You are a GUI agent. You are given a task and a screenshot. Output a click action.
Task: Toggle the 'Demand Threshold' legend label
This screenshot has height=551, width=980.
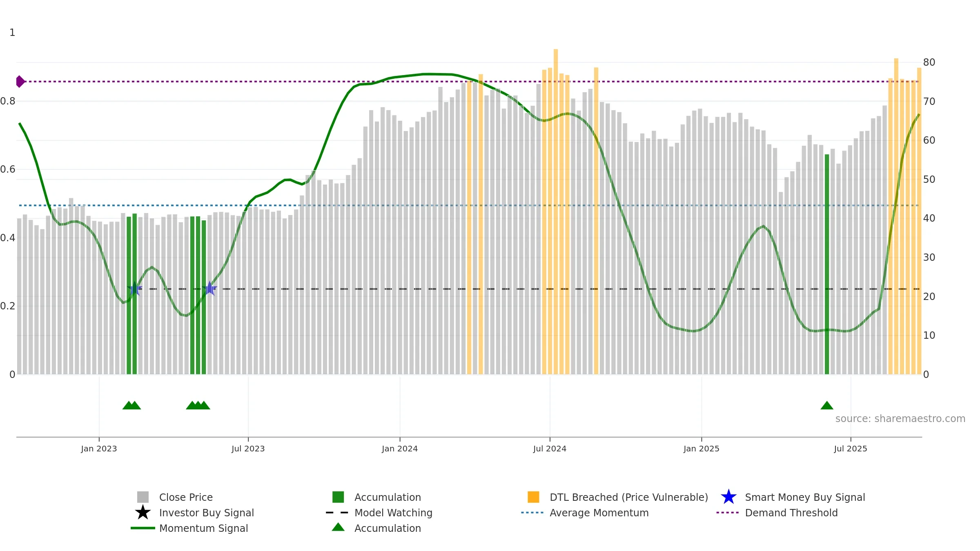point(791,513)
